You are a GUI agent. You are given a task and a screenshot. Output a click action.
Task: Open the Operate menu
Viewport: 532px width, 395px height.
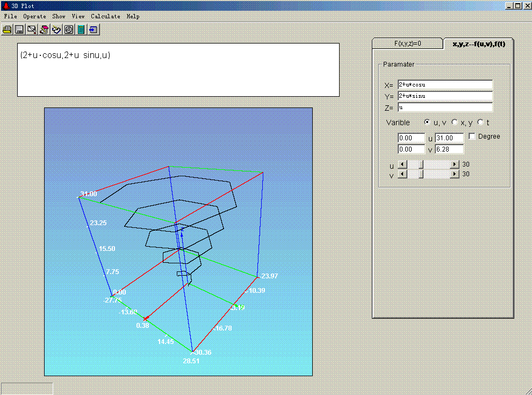(34, 16)
